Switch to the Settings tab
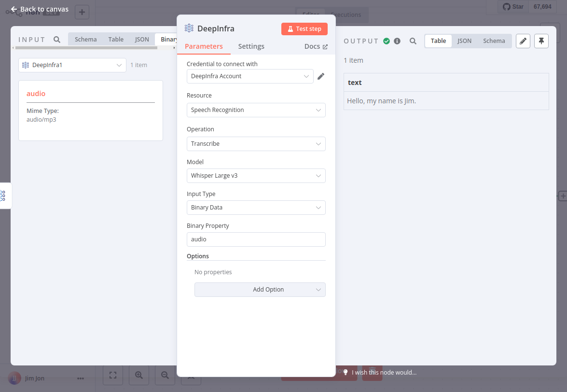 click(251, 46)
